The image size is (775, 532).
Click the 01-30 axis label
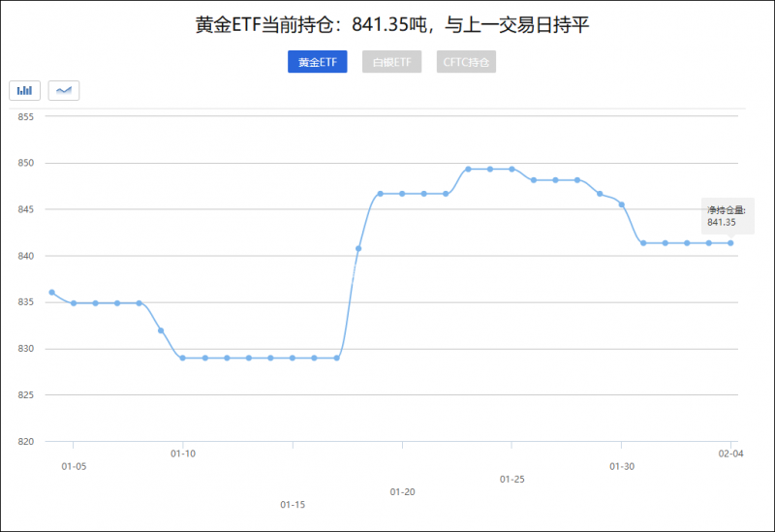click(x=622, y=466)
